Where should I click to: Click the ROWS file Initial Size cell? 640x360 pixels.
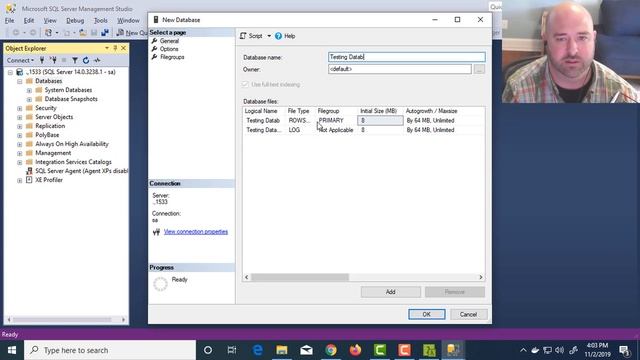(380, 120)
